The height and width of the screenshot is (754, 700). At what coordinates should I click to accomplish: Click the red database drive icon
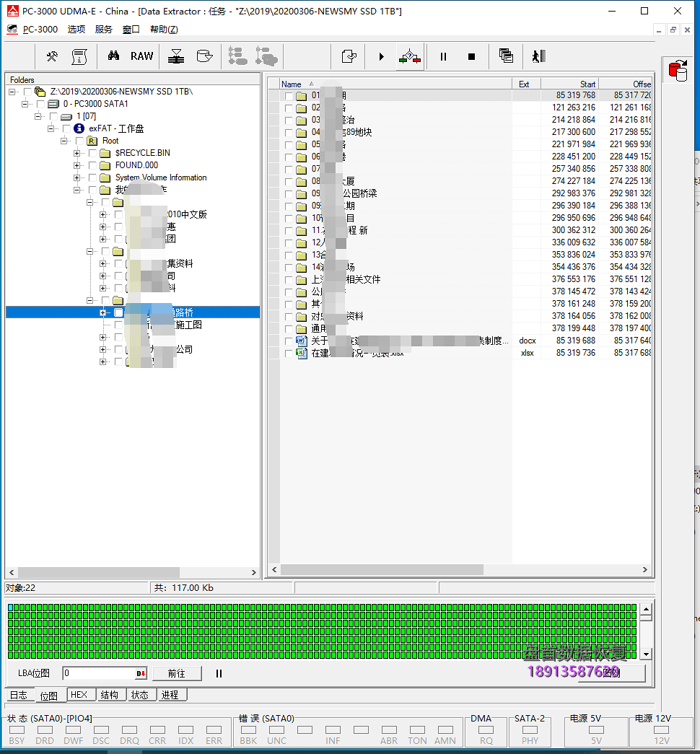678,71
